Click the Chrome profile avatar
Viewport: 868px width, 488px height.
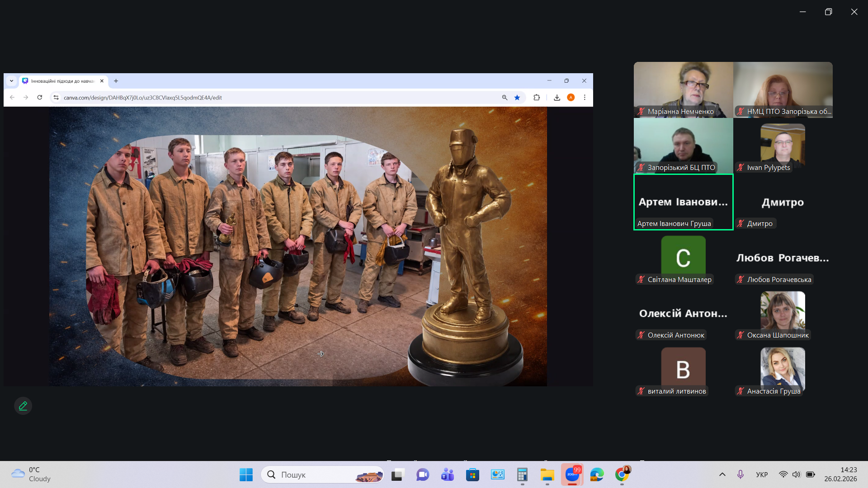[x=571, y=98]
